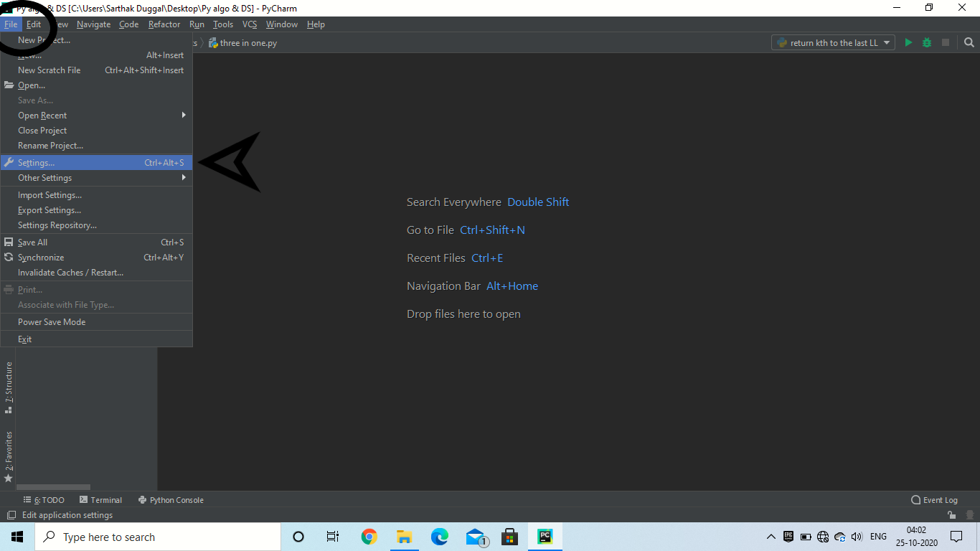Open File Explorer from taskbar
Viewport: 980px width, 551px height.
point(404,537)
